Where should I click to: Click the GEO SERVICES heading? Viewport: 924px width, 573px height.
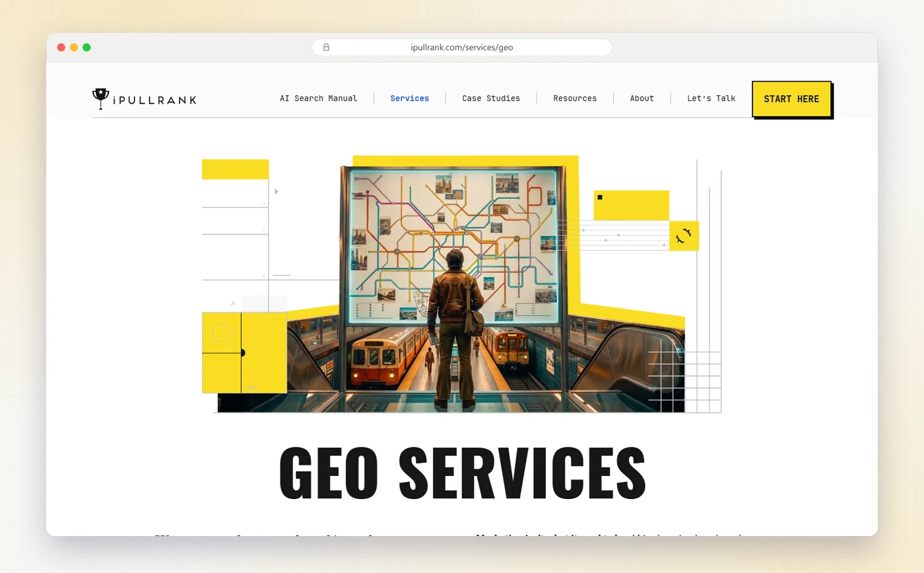coord(462,473)
